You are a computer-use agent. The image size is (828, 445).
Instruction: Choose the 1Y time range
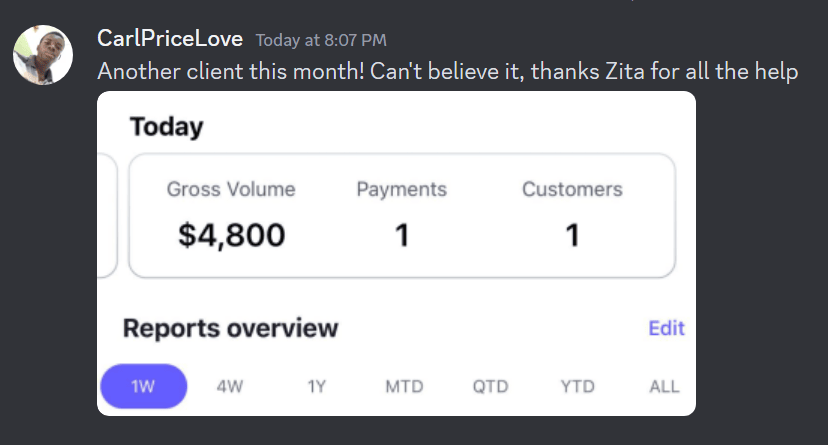pyautogui.click(x=316, y=386)
